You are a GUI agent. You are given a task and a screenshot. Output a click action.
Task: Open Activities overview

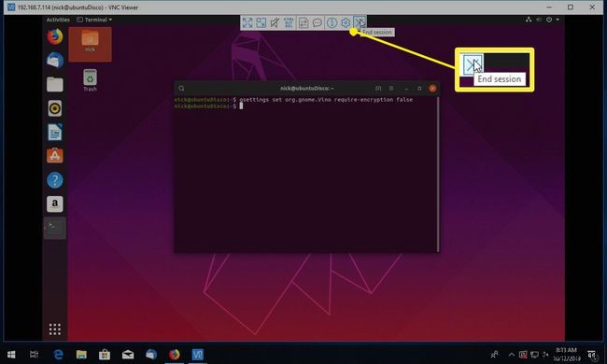[58, 20]
